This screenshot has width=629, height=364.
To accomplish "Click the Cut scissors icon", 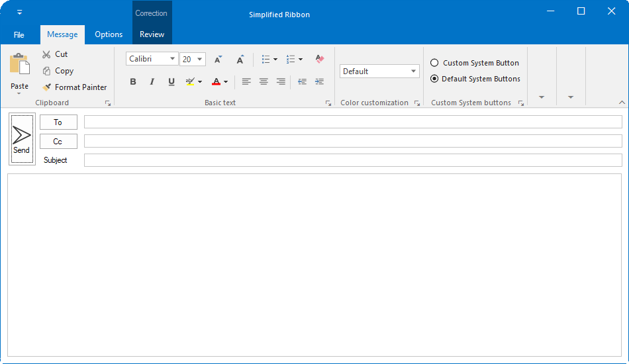I will (46, 54).
